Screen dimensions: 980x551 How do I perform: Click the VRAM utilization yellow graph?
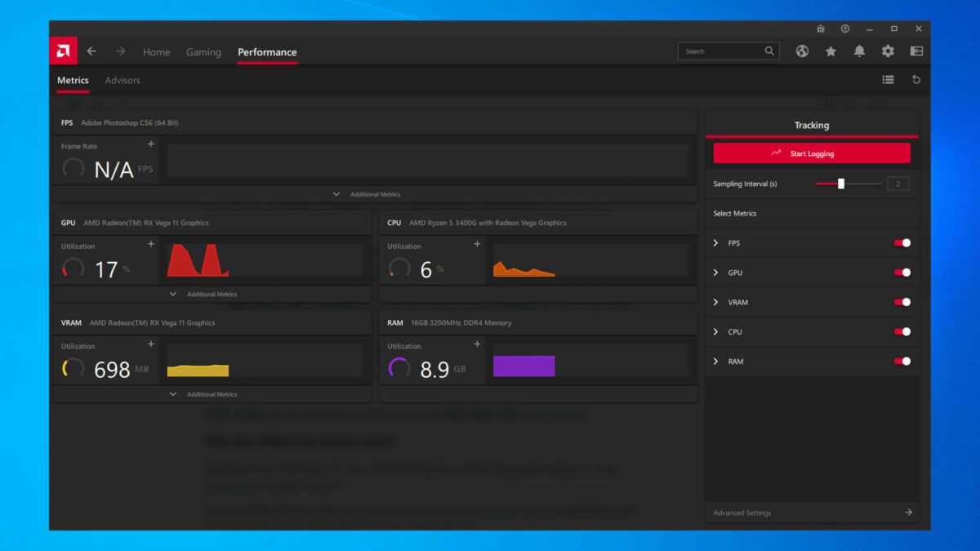(x=265, y=361)
